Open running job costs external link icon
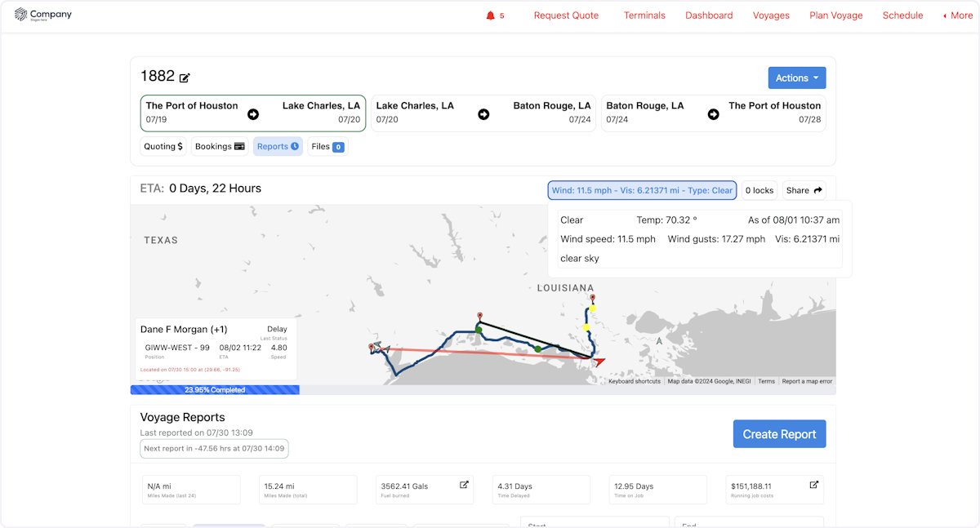Screen dimensions: 980x528 coord(813,485)
